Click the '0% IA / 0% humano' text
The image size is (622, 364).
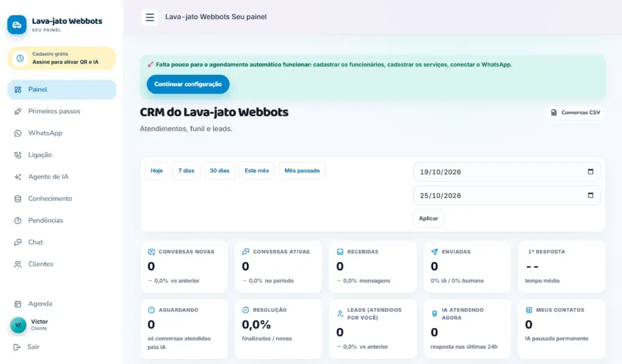point(457,281)
